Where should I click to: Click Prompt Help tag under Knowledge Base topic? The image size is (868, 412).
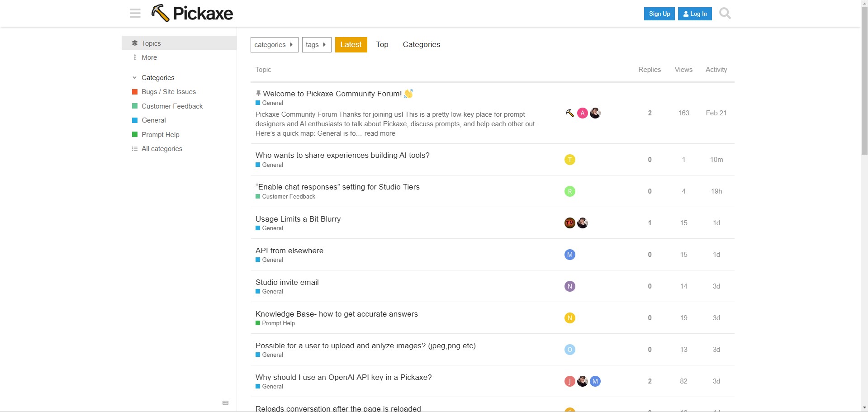click(275, 323)
